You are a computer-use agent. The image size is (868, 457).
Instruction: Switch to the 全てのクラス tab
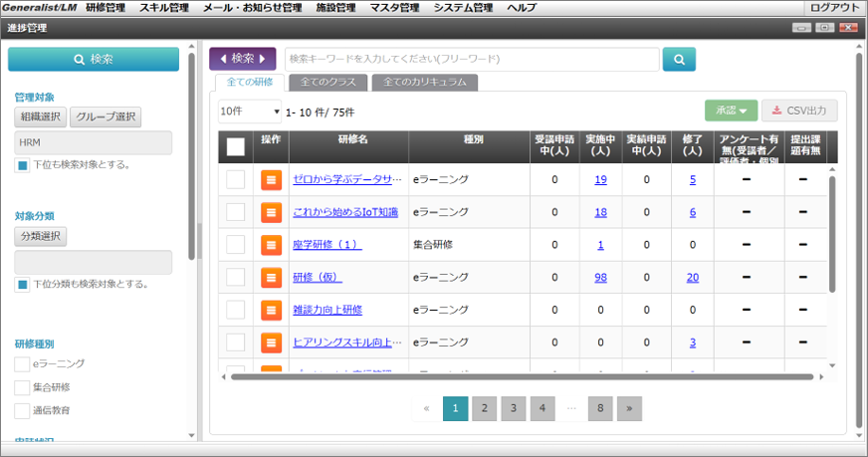(327, 82)
